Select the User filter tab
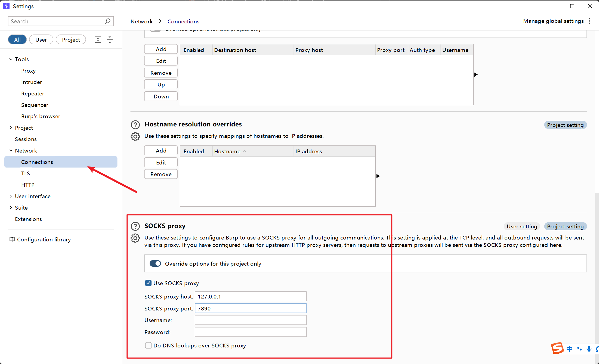Viewport: 599px width, 364px height. (x=41, y=40)
